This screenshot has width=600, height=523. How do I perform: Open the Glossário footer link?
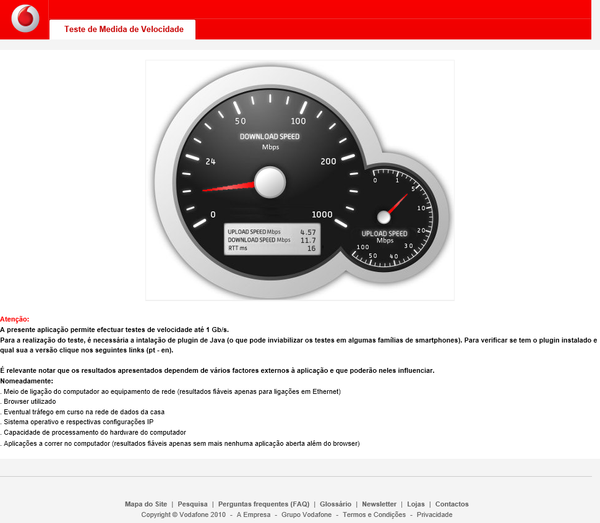click(336, 504)
